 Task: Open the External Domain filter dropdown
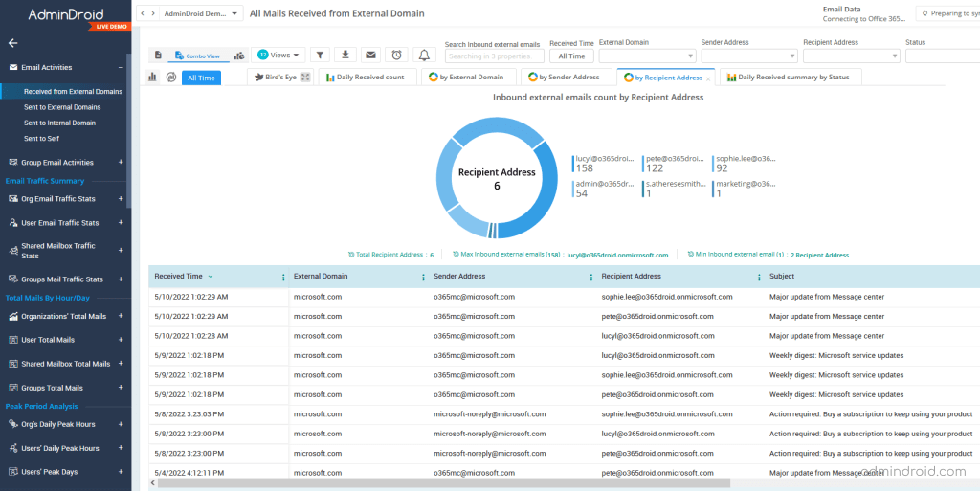(x=647, y=56)
